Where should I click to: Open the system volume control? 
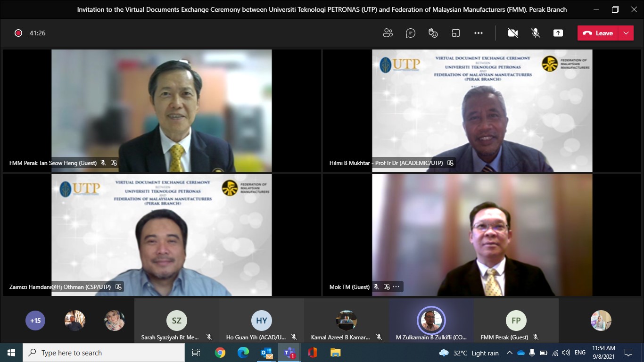tap(566, 353)
